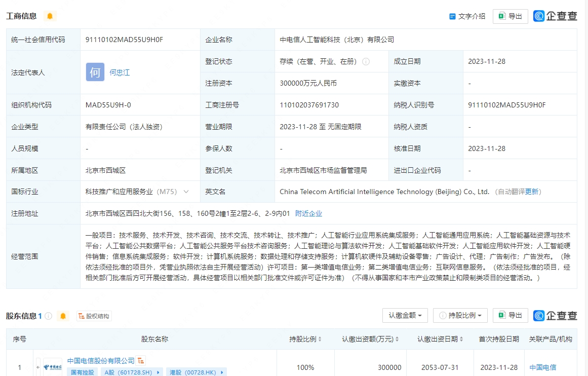Expand the plus toggle on shareholder row 1

coord(38,367)
